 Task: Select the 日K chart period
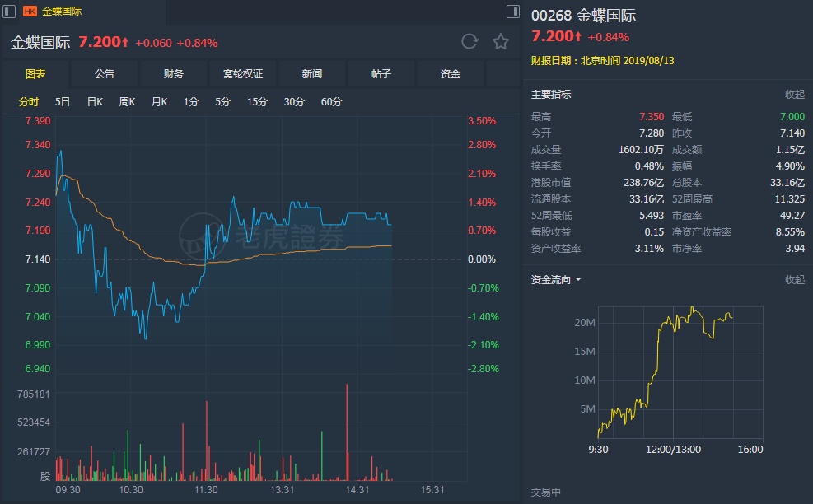95,101
